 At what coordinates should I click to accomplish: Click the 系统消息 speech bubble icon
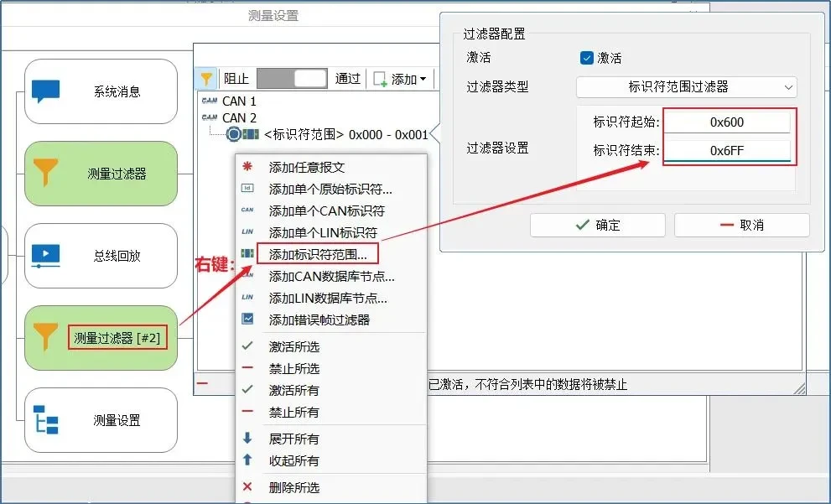click(x=45, y=91)
